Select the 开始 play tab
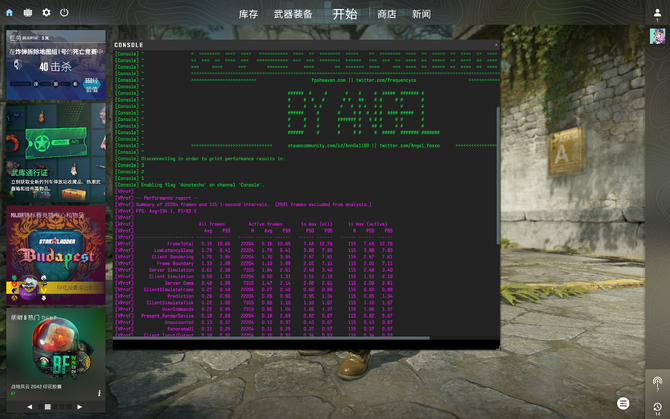Image resolution: width=670 pixels, height=419 pixels. (344, 14)
